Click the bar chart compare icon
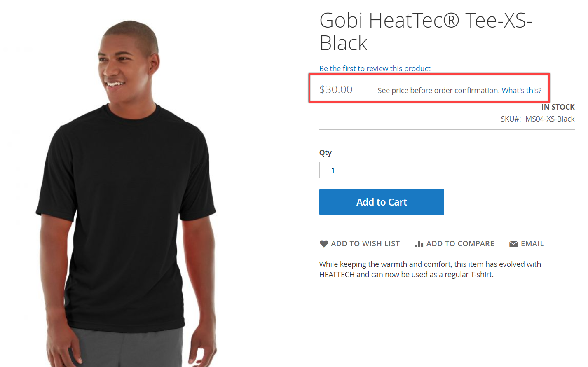This screenshot has height=367, width=588. coord(419,244)
